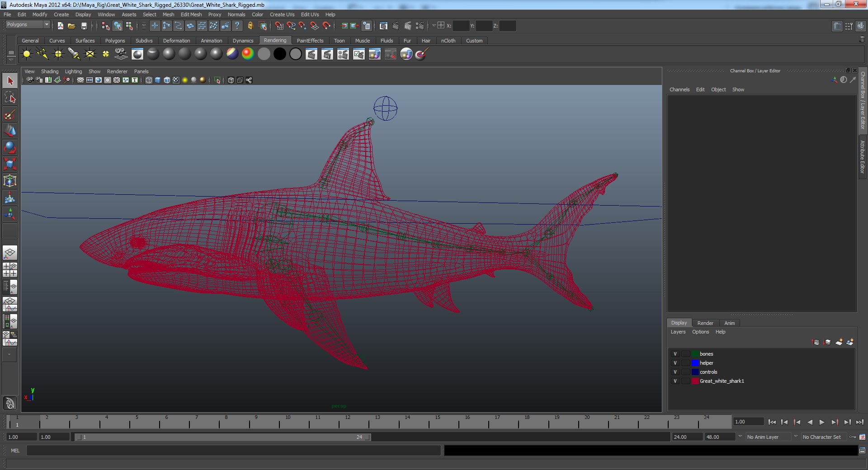Click the bones layer green color swatch
This screenshot has width=868, height=470.
tap(695, 354)
